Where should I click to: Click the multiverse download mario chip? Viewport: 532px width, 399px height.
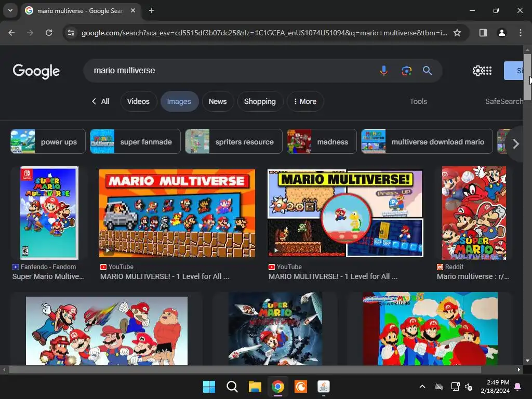click(427, 141)
